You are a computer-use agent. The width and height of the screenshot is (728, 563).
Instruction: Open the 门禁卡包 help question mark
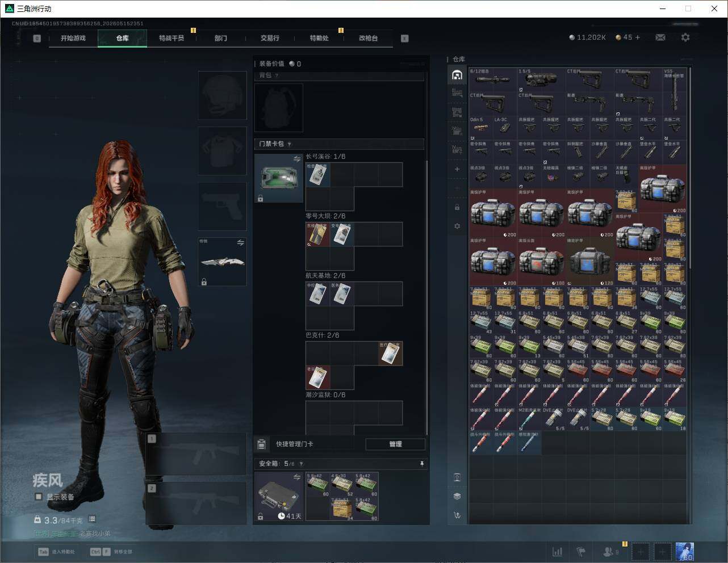pos(289,144)
